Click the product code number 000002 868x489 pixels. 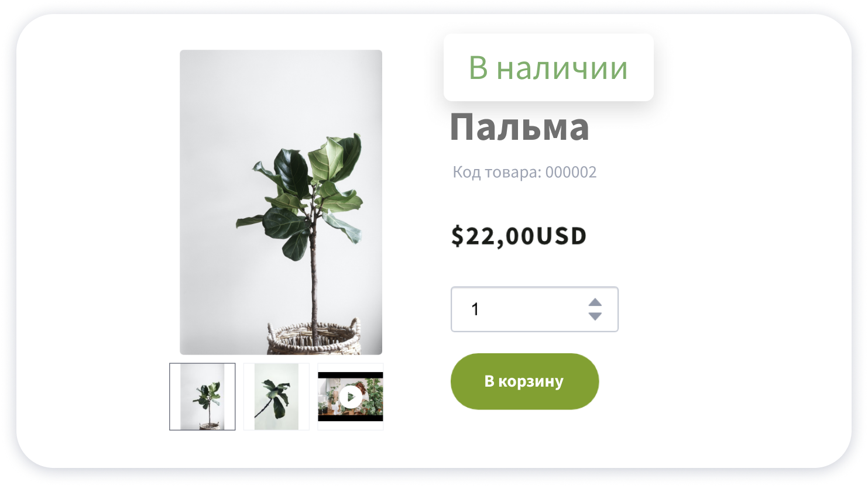click(571, 173)
